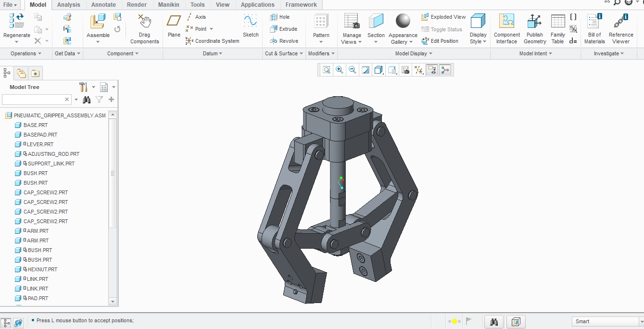Click the Refit zoom icon in graphics toolbar
The image size is (644, 329).
(327, 70)
